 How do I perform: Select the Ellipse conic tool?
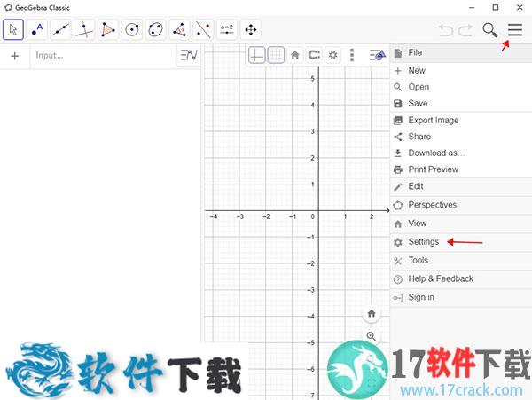(x=156, y=30)
